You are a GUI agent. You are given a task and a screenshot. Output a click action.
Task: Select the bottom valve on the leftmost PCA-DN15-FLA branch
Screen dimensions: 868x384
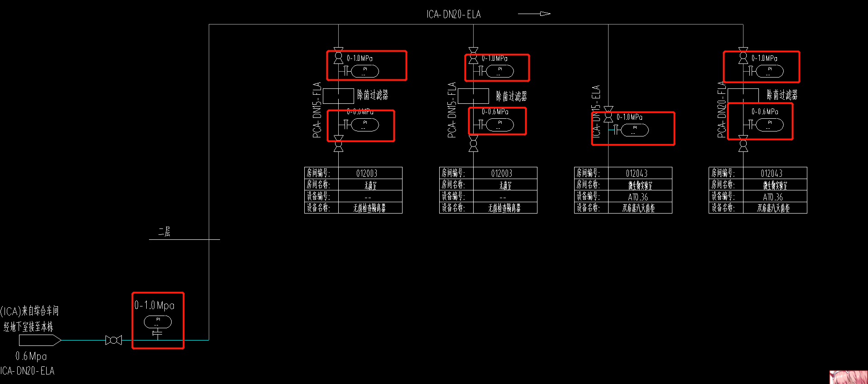click(x=338, y=143)
